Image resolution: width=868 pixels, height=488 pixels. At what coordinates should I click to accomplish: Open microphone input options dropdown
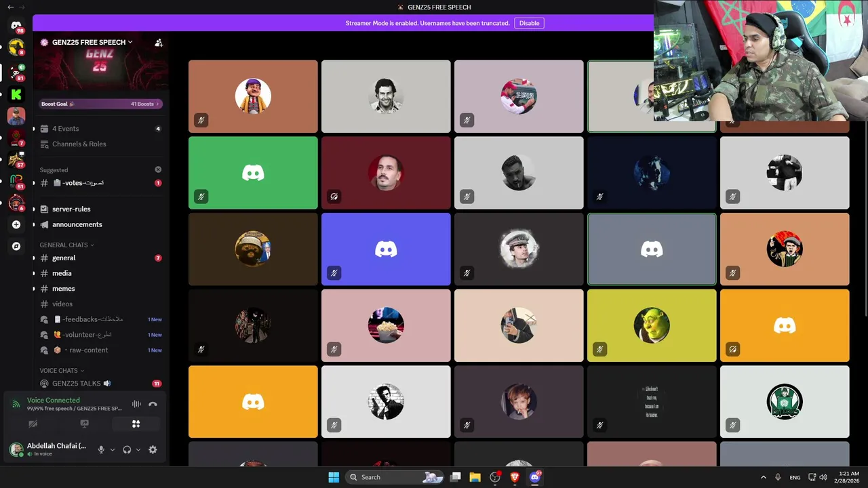click(113, 449)
